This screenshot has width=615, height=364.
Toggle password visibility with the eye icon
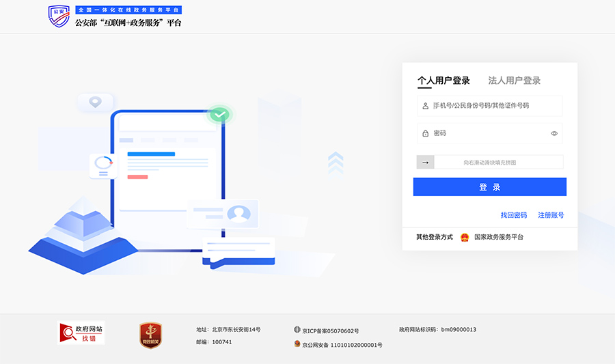[554, 134]
